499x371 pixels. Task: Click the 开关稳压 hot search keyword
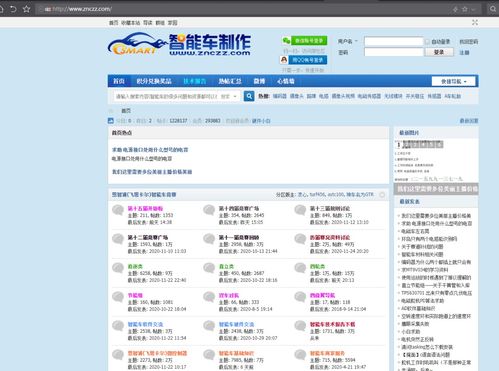pos(415,96)
